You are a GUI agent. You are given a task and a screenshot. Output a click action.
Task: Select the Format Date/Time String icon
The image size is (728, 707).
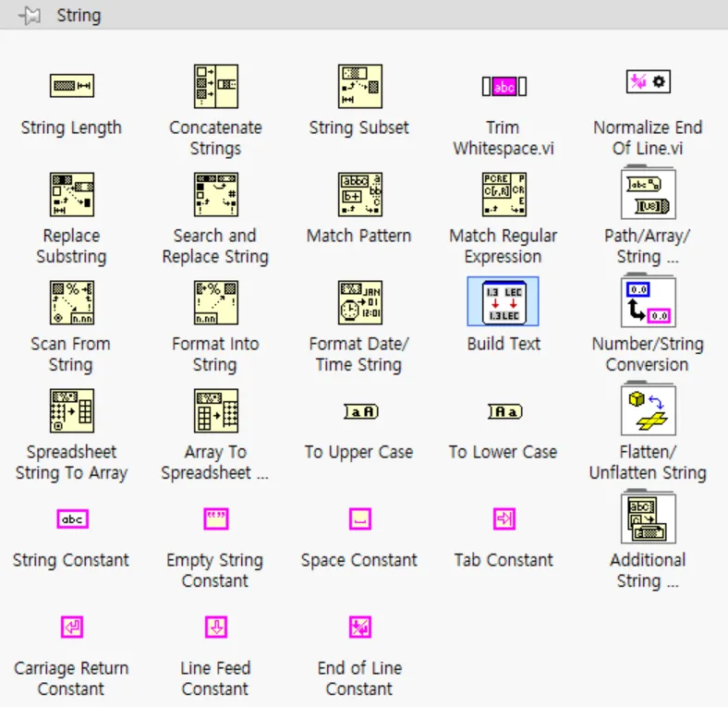(x=360, y=303)
